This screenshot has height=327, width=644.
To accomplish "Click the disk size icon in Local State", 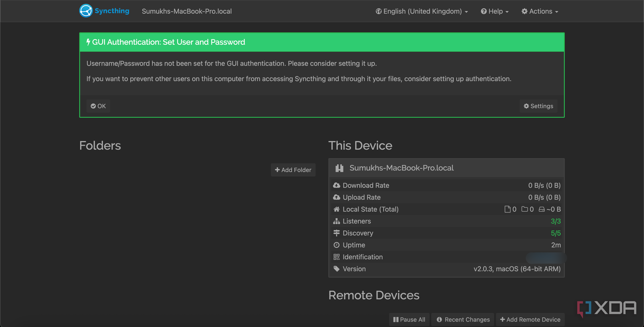I will 542,209.
